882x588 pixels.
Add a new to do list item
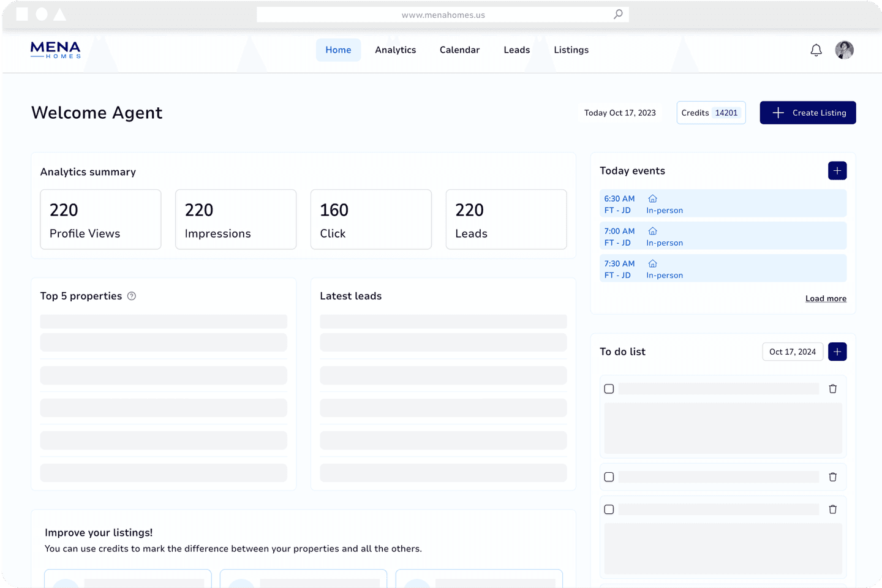click(x=837, y=352)
